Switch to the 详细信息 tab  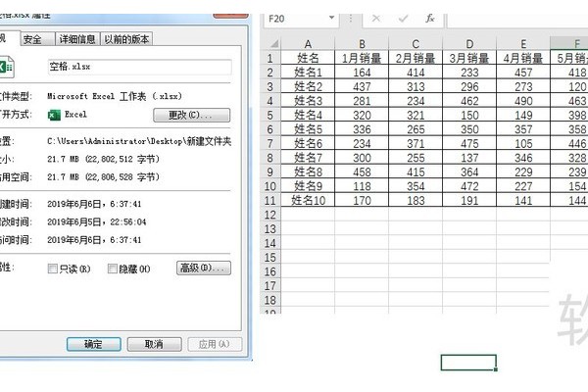(x=77, y=39)
